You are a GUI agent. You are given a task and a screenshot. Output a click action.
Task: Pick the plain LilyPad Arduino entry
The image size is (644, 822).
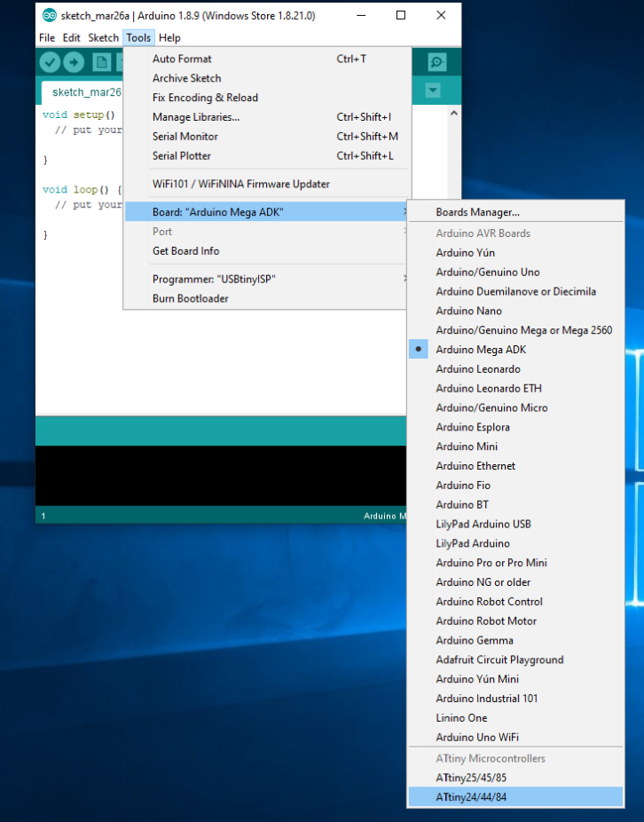pyautogui.click(x=515, y=543)
